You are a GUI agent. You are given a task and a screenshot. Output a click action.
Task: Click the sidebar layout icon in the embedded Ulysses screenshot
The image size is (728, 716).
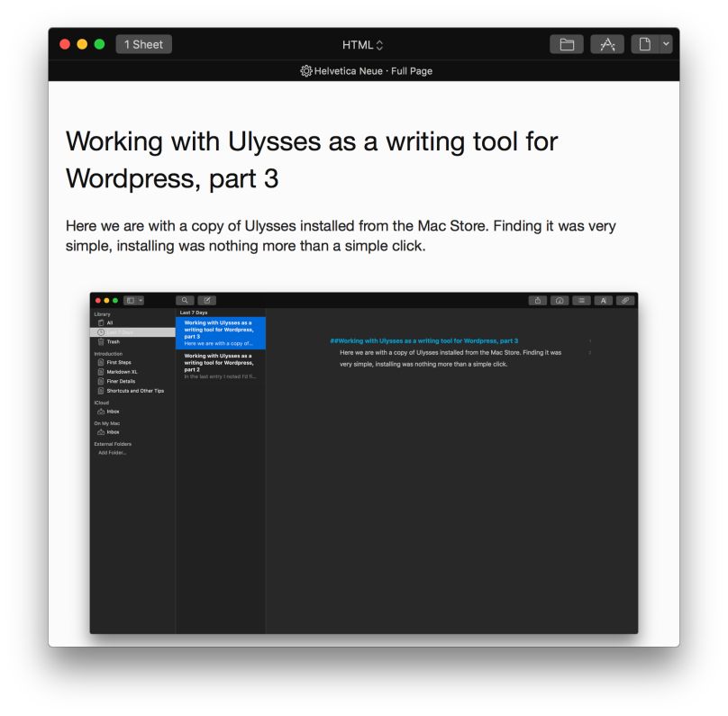[x=131, y=300]
